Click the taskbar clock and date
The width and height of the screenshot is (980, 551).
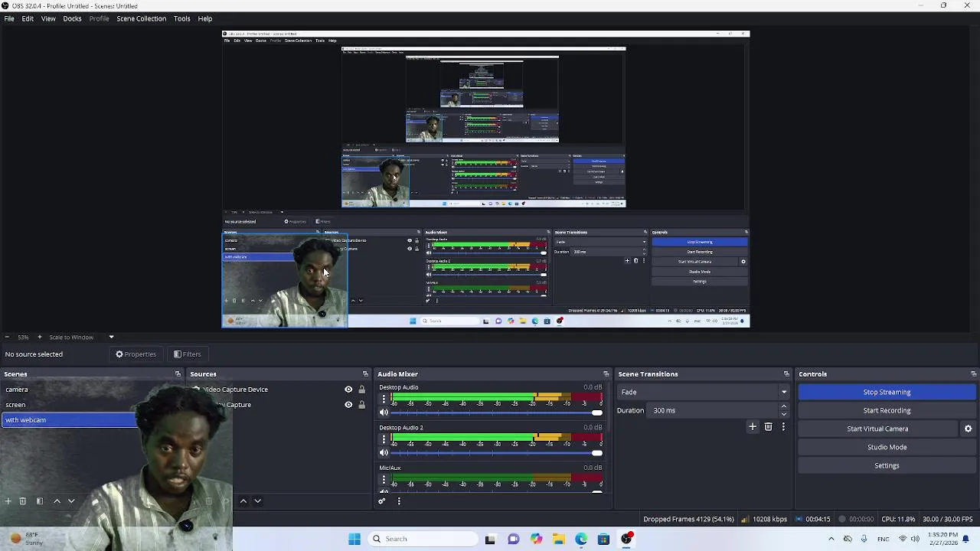pyautogui.click(x=942, y=539)
